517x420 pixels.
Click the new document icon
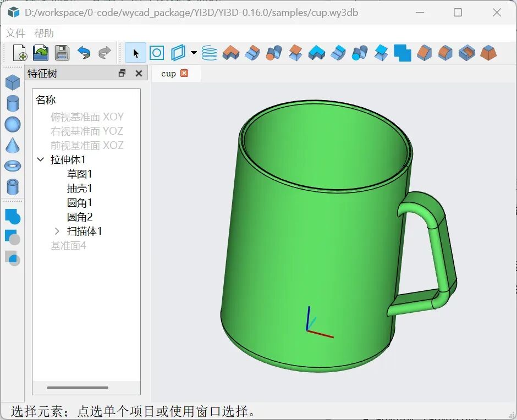[x=19, y=53]
